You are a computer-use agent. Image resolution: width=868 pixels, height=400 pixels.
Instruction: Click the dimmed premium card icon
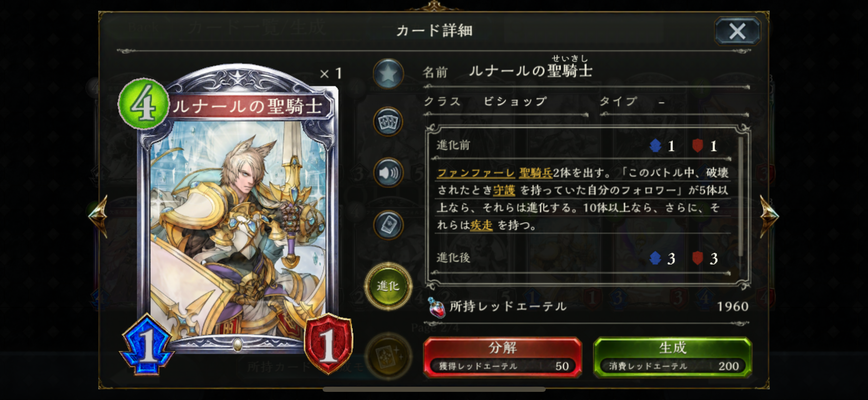[x=388, y=356]
